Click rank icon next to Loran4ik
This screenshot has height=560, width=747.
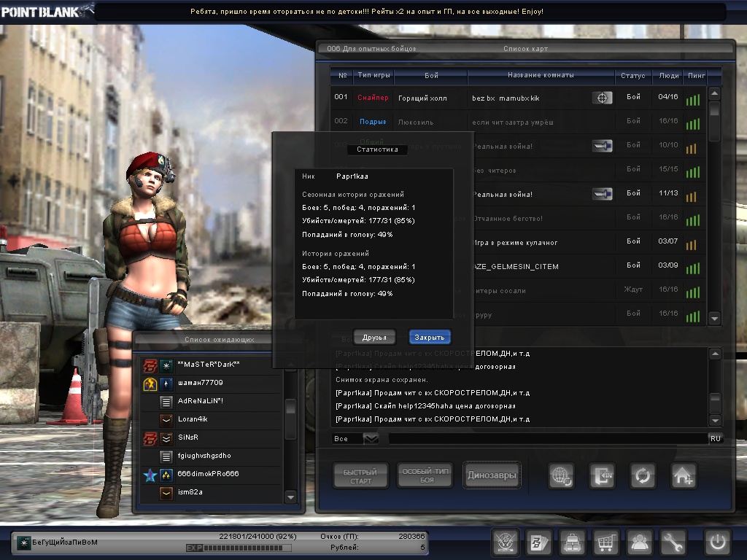(x=166, y=420)
